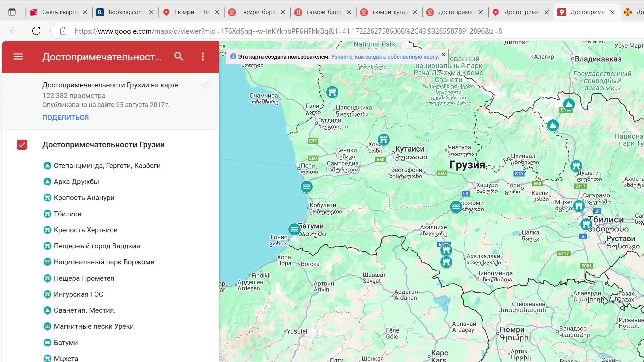644x362 pixels.
Task: Click the Batumi water marker on map
Action: [x=294, y=229]
